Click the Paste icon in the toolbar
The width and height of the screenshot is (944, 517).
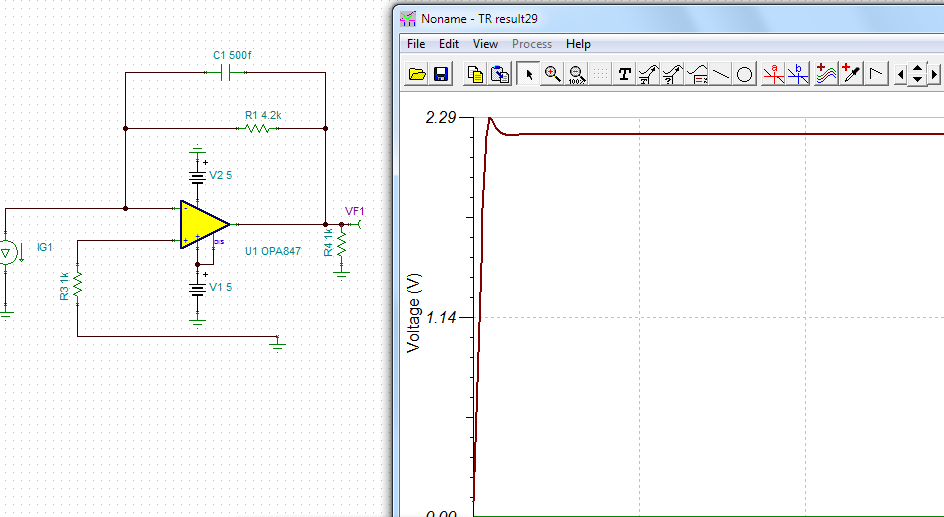(x=500, y=74)
